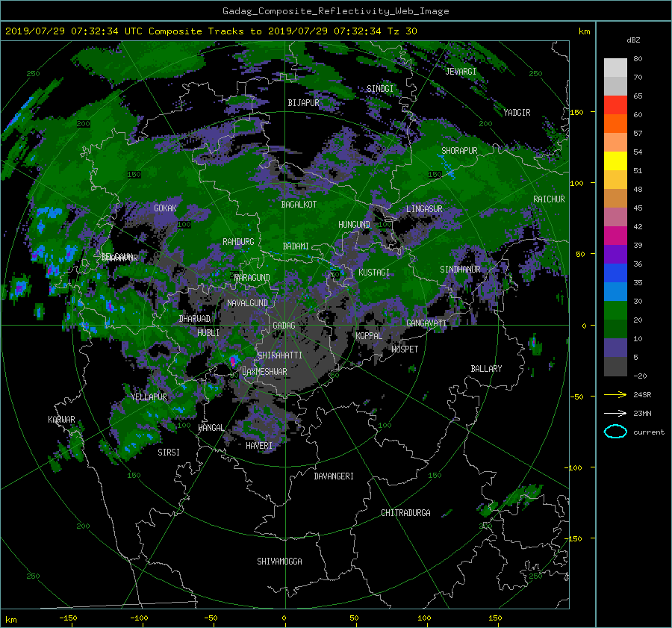Click the NAVALGUND city label
The height and width of the screenshot is (628, 672).
point(247,303)
